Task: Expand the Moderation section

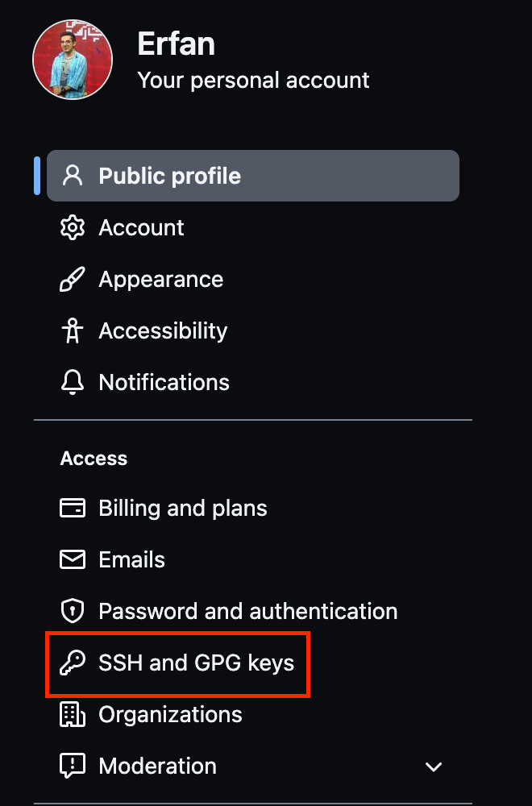Action: [x=433, y=767]
